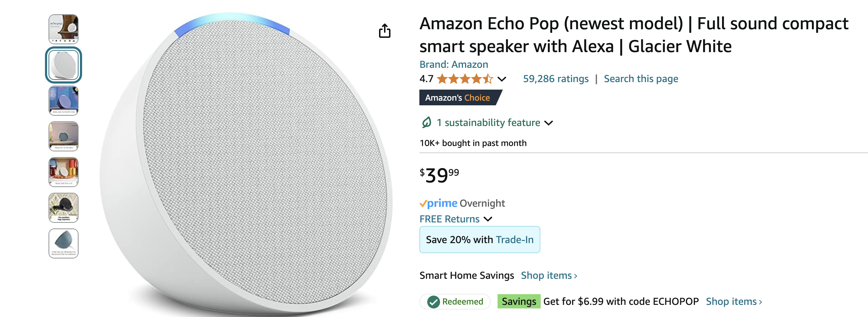The width and height of the screenshot is (868, 317).
Task: Expand the FREE Returns dropdown chevron
Action: click(488, 219)
